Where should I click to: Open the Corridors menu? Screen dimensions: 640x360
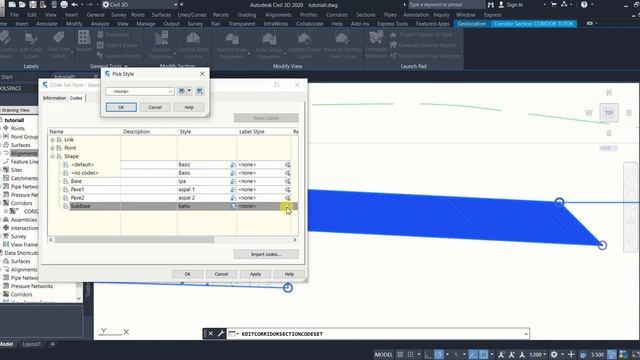pos(336,15)
